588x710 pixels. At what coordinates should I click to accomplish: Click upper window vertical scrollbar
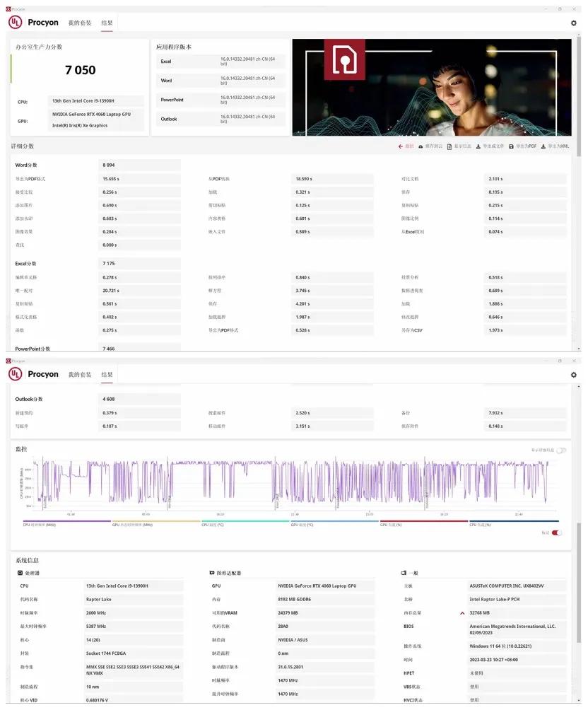[x=579, y=98]
